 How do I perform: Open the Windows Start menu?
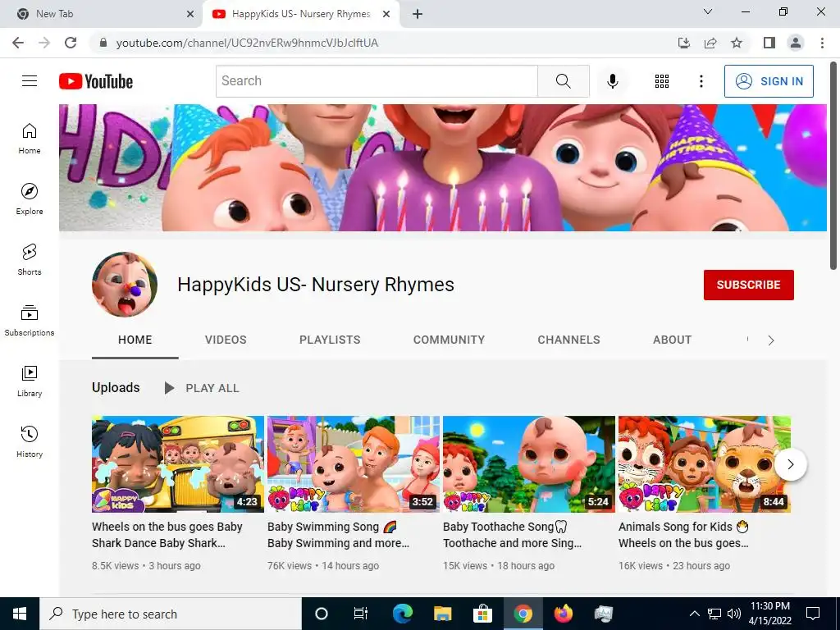[20, 614]
